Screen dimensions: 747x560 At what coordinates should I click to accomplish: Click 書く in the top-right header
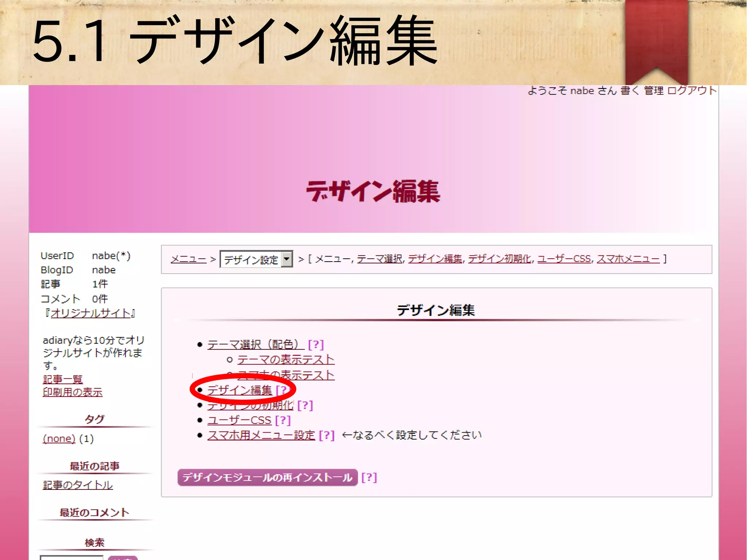630,90
